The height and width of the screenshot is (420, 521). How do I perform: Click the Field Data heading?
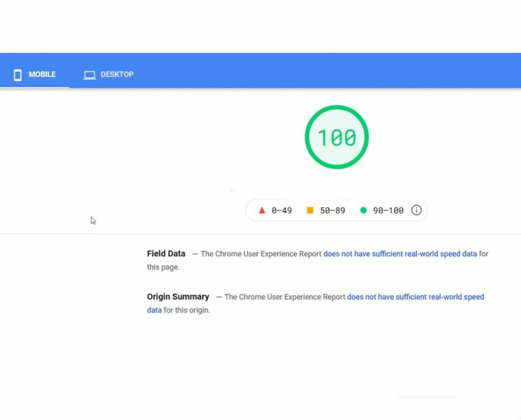click(166, 254)
